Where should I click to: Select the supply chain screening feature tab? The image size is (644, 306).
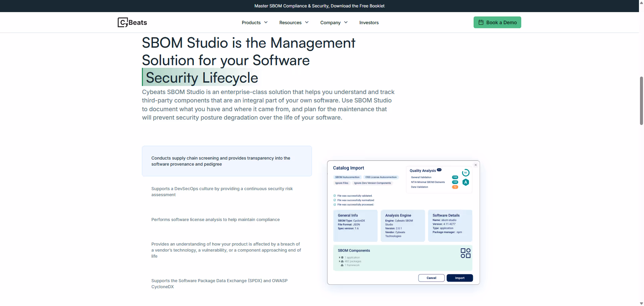click(227, 161)
